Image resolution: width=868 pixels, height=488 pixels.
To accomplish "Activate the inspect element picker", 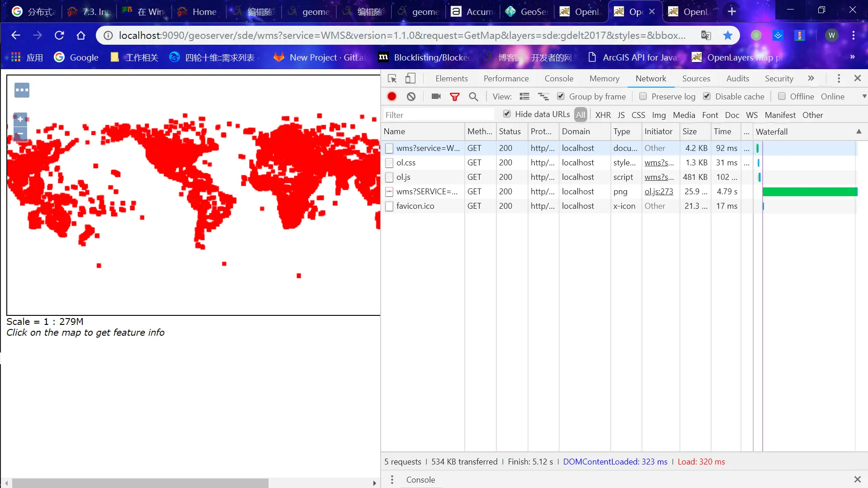I will point(392,78).
